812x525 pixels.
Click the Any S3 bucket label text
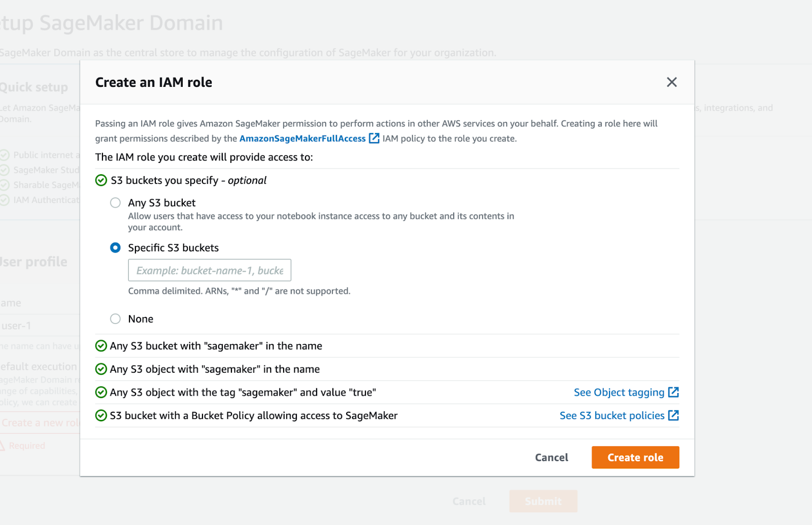pyautogui.click(x=161, y=203)
